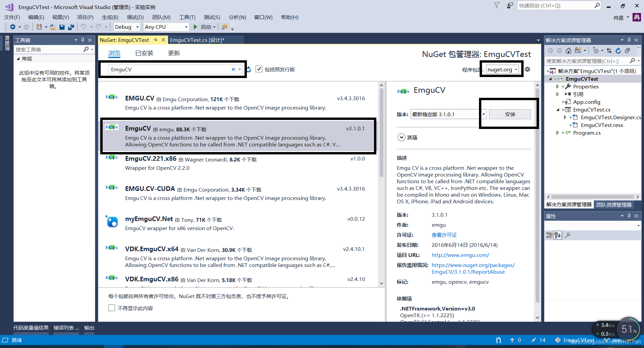Collapse all items in Solution Explorer
Screen dimensions: 644x348
click(x=627, y=51)
